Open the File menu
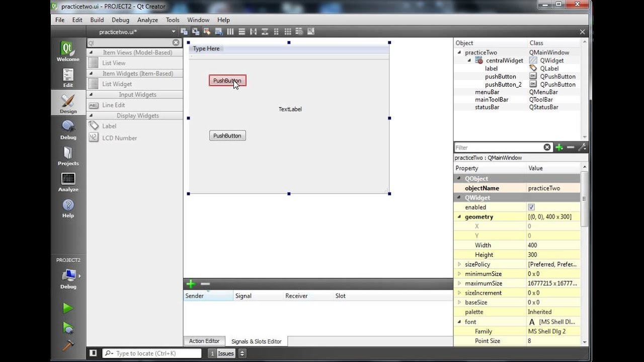The width and height of the screenshot is (644, 362). (60, 20)
